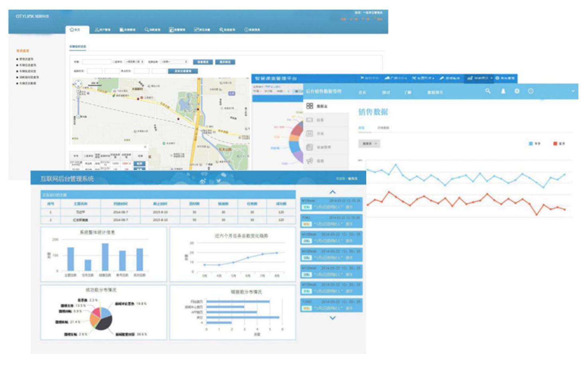This screenshot has height=369, width=588.
Task: Open the second dropdown in the CITYLINK filter row
Action: coord(174,62)
